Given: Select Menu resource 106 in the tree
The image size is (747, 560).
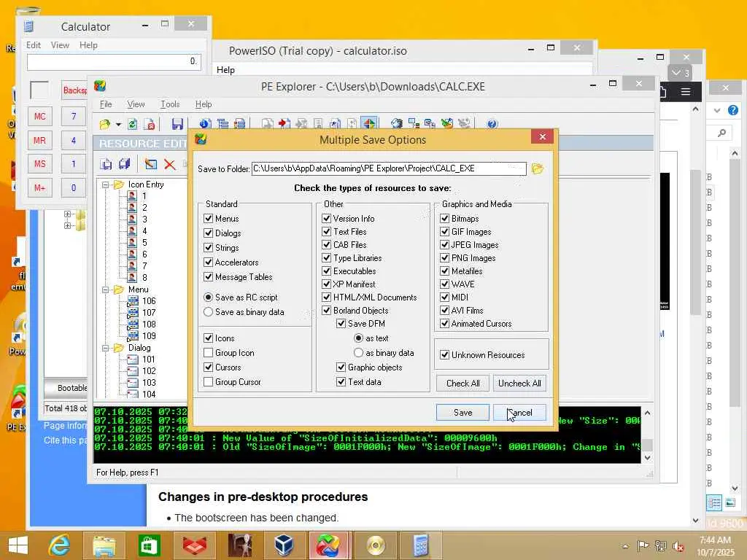Looking at the screenshot, I should coord(149,301).
